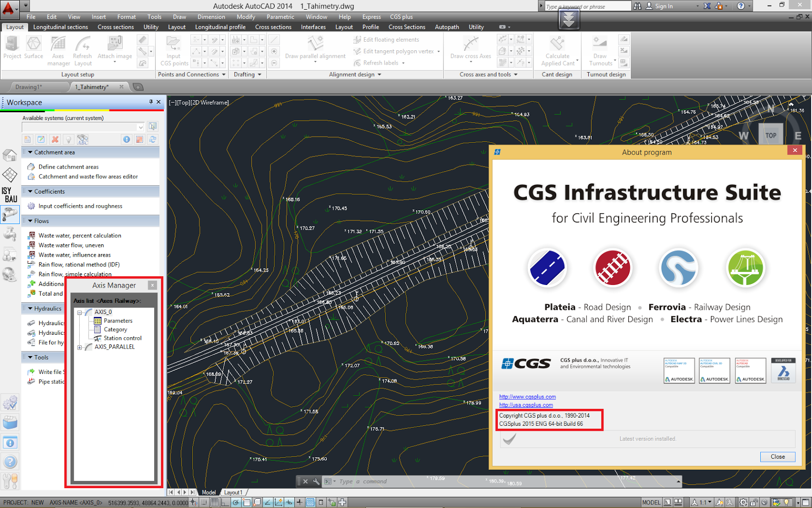Click the wrench icon on the command line

(316, 481)
